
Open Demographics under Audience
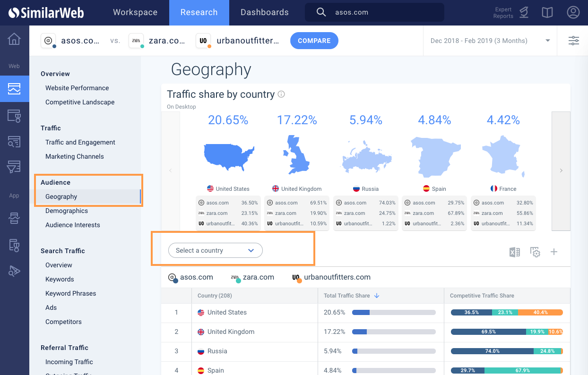click(67, 211)
